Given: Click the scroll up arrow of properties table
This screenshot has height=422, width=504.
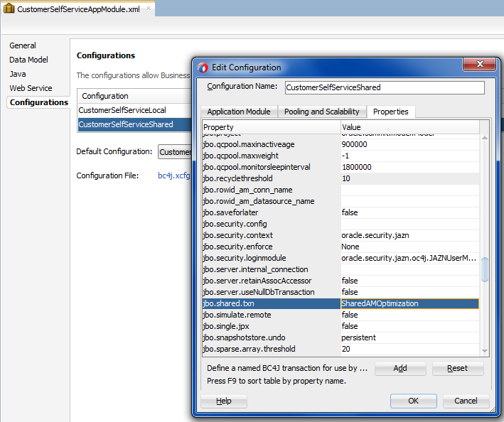Looking at the screenshot, I should click(x=485, y=138).
